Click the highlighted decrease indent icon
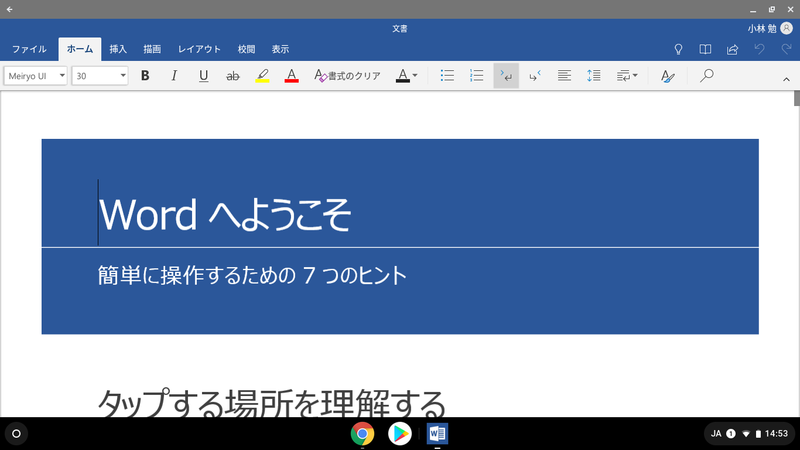The image size is (800, 450). (x=506, y=76)
